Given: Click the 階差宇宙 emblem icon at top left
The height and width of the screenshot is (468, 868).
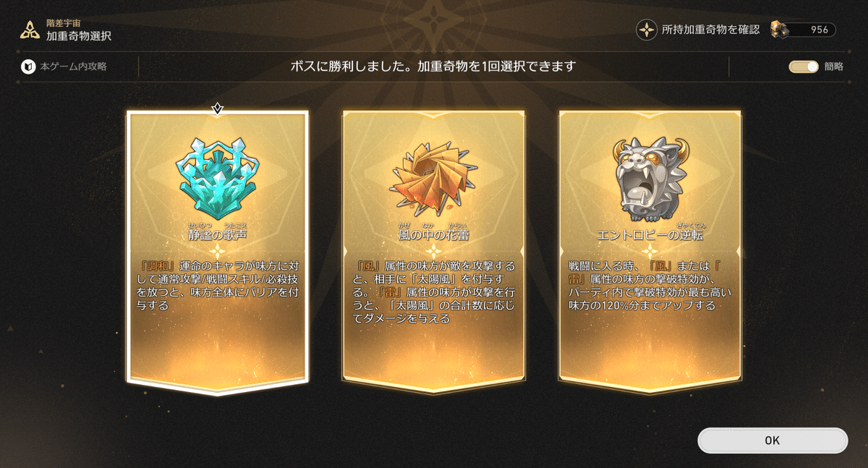Looking at the screenshot, I should tap(30, 30).
